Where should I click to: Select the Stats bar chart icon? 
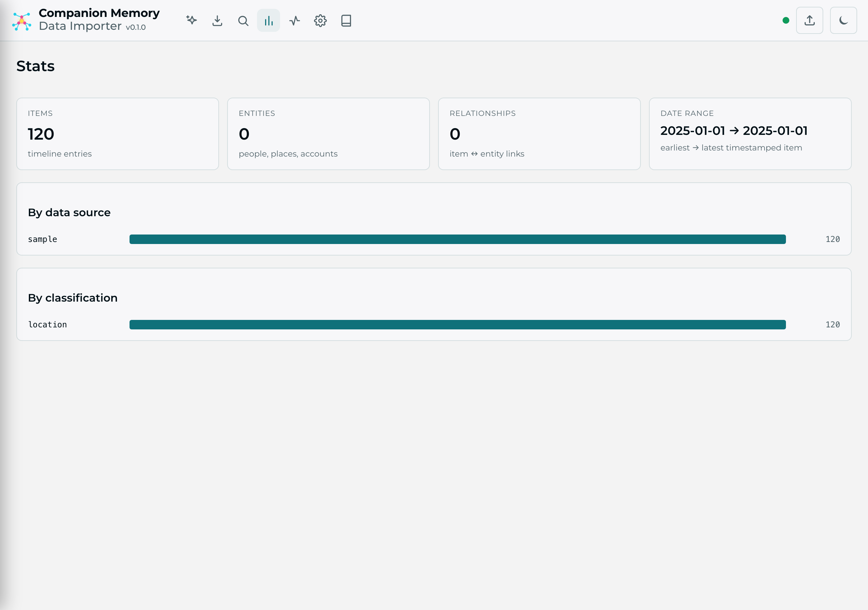[269, 20]
